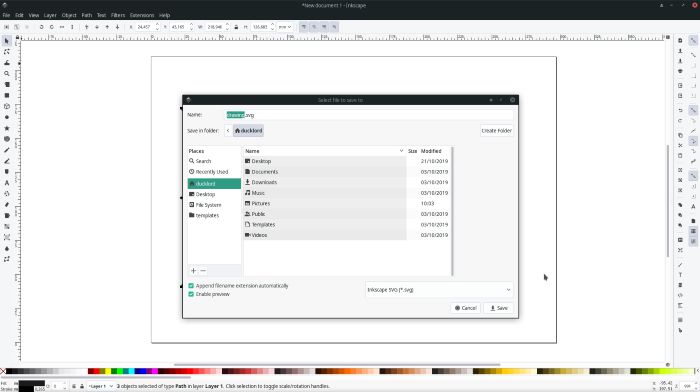Toggle scale stroke width option
Viewport: 700px width, 392px height.
[304, 27]
